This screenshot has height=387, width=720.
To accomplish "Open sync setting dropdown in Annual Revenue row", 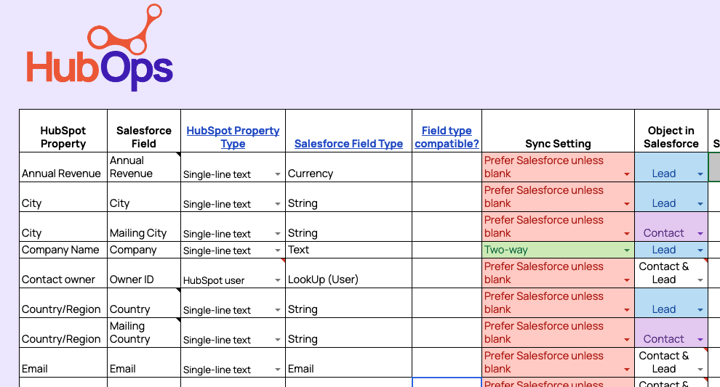I will point(626,174).
